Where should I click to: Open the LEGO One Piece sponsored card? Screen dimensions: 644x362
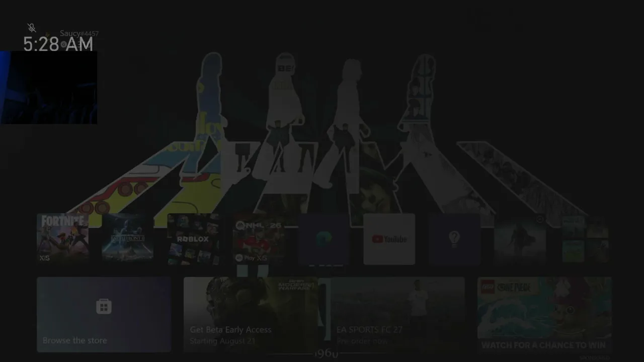tap(544, 314)
